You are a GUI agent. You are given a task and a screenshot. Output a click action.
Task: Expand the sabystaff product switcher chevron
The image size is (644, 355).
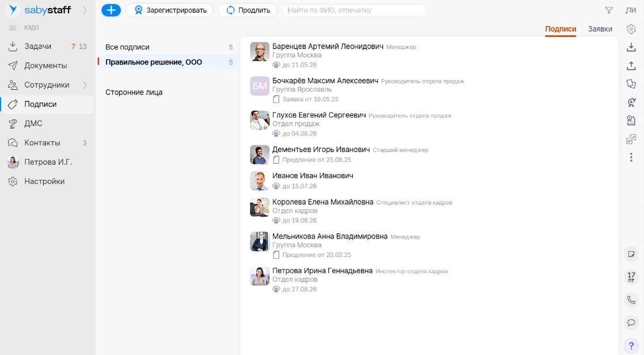point(85,10)
